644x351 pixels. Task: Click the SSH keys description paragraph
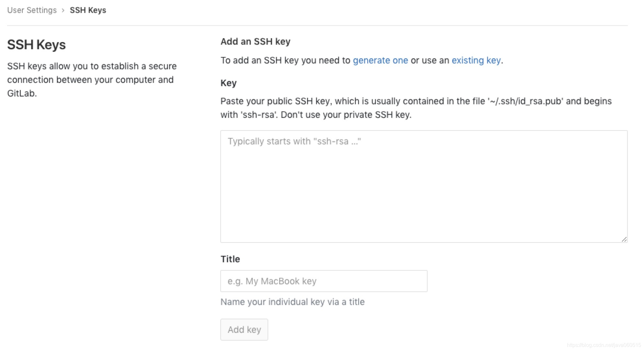(x=92, y=80)
